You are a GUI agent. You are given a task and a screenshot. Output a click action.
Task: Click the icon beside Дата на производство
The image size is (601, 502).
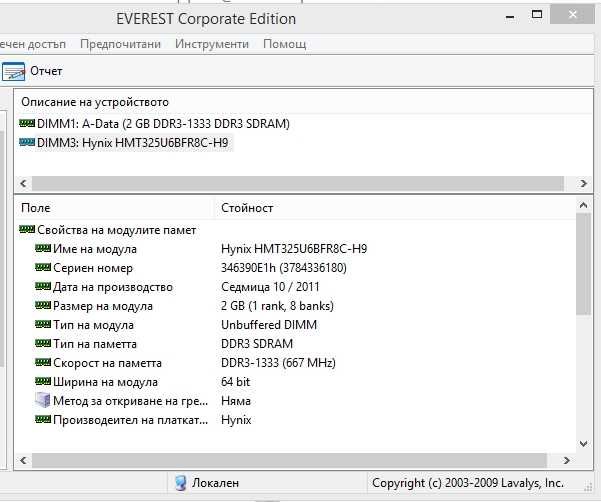tap(43, 286)
